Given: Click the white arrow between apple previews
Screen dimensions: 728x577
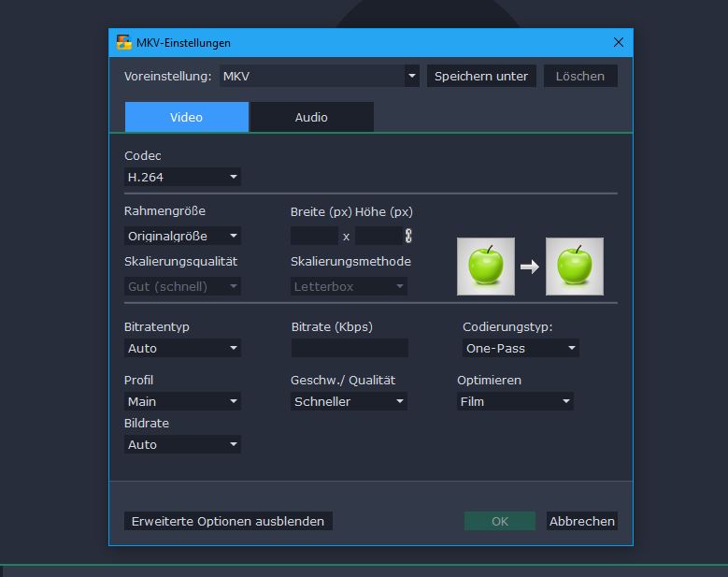Looking at the screenshot, I should point(530,267).
